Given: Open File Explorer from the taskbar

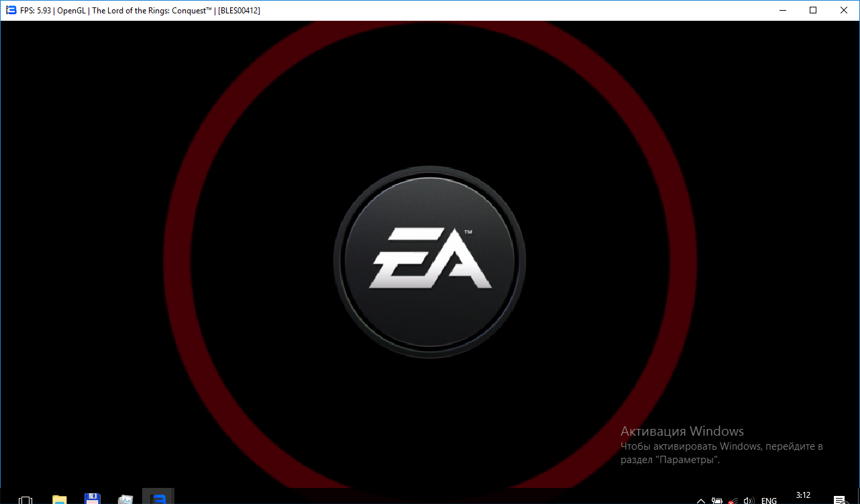Looking at the screenshot, I should 60,499.
